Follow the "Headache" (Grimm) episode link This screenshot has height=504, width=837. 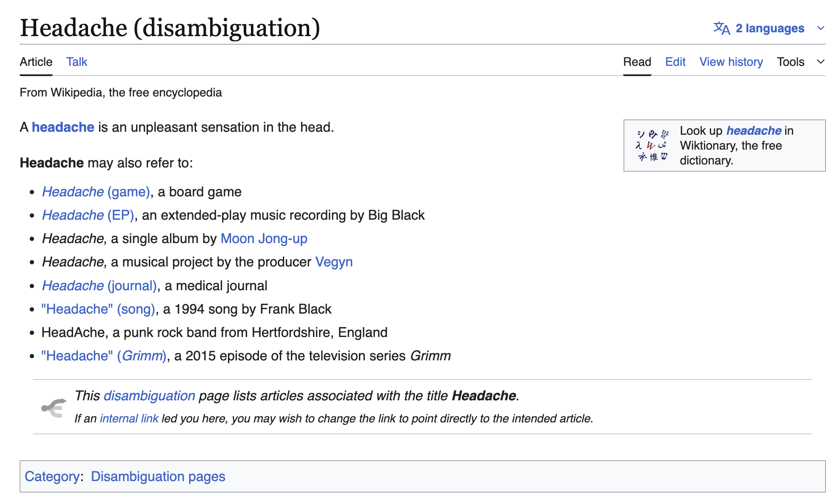click(104, 356)
